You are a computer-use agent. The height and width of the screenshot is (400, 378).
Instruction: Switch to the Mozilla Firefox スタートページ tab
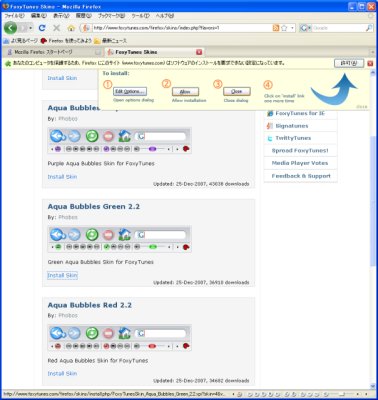click(52, 52)
